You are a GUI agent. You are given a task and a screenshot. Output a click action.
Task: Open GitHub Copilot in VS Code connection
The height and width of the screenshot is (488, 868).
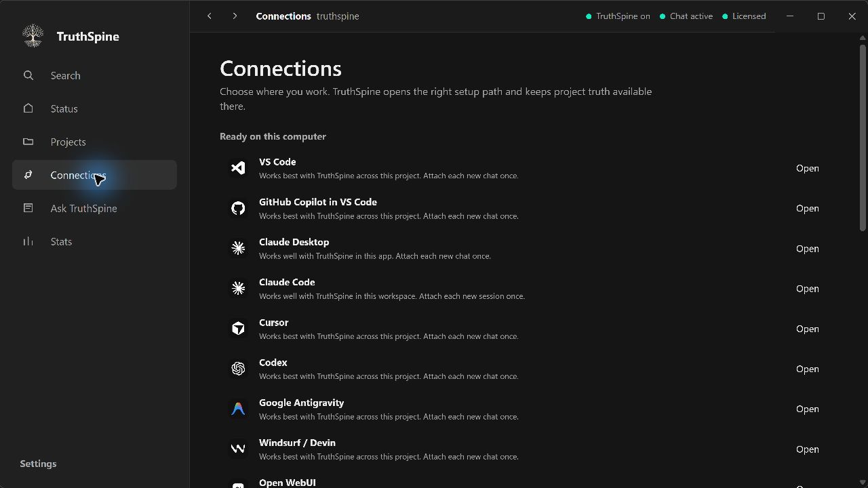point(807,208)
